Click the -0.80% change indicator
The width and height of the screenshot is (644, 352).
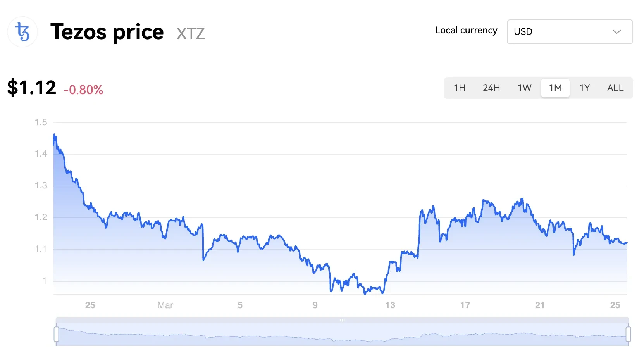pyautogui.click(x=83, y=90)
